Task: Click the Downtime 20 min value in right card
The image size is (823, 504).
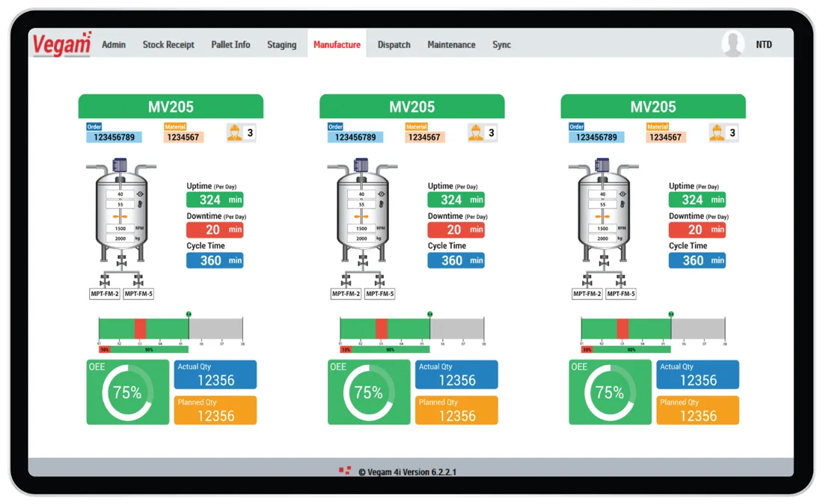Action: pyautogui.click(x=697, y=230)
